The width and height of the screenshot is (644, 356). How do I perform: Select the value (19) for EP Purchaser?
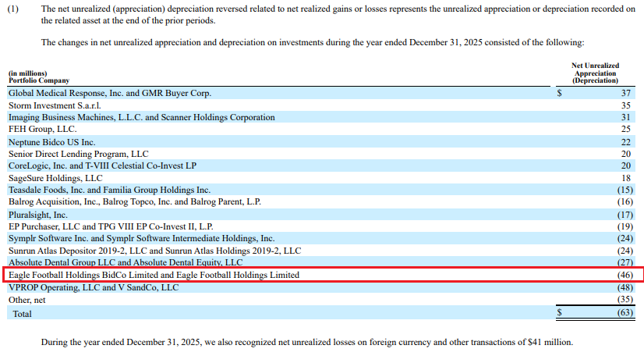625,226
